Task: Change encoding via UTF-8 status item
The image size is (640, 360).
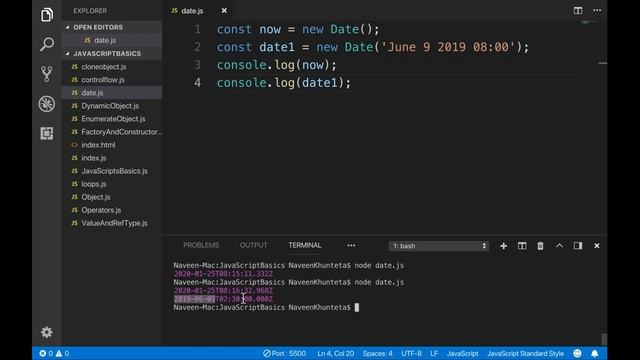Action: pos(411,353)
